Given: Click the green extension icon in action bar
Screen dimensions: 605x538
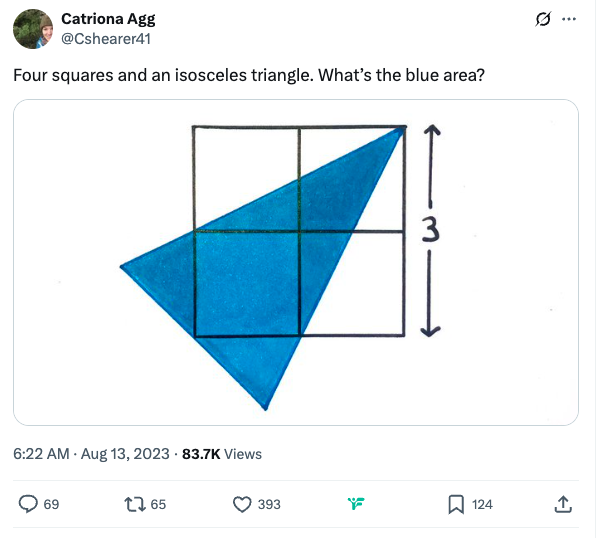Looking at the screenshot, I should (x=356, y=503).
